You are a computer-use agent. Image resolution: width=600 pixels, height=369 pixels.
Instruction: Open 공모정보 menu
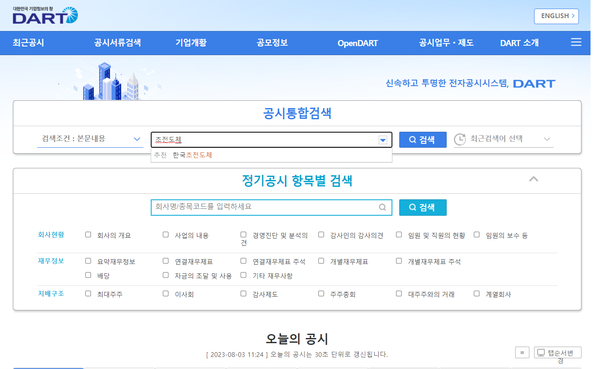pyautogui.click(x=272, y=43)
